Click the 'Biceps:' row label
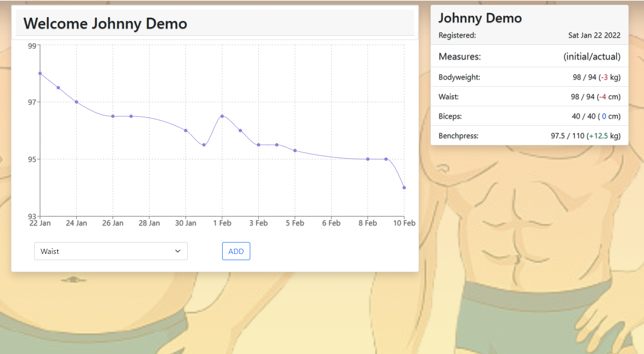Viewport: 644px width, 354px height. point(450,116)
